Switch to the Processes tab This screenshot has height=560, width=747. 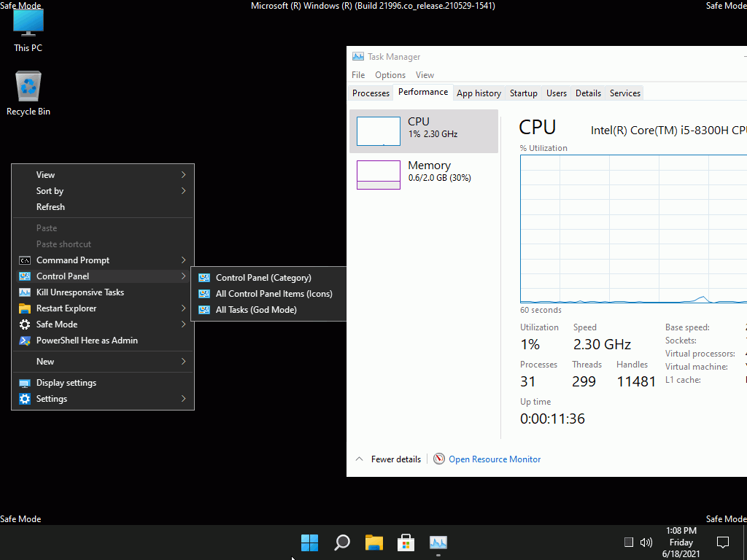point(371,93)
